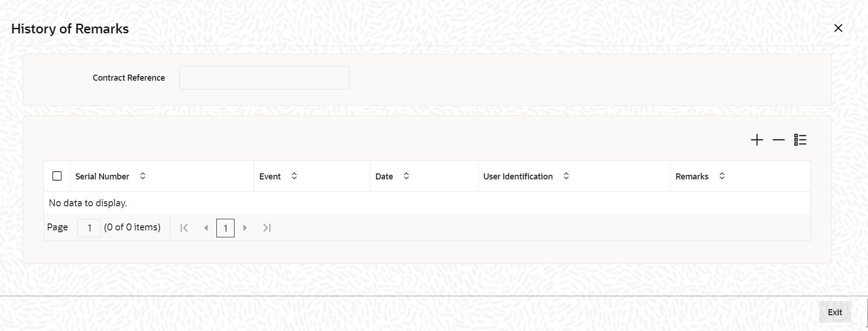Screen dimensions: 868x331
Task: Sort by Date column arrows
Action: (x=406, y=176)
